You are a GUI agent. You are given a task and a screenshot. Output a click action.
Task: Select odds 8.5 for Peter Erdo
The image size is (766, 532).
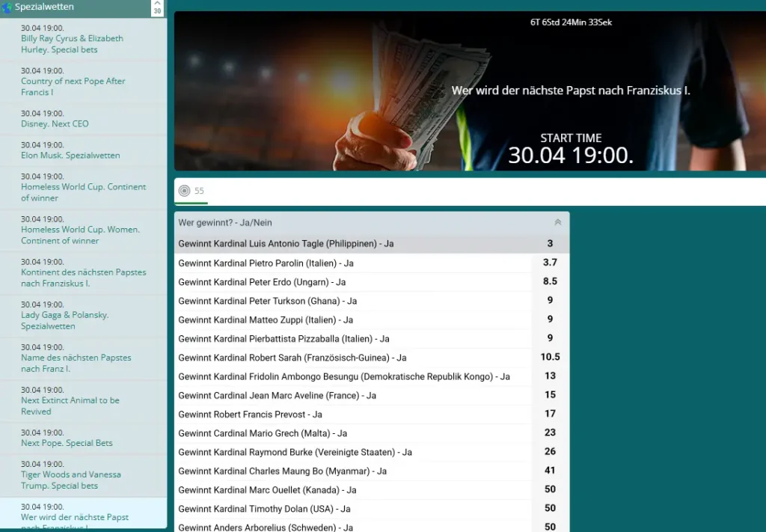[x=550, y=281]
